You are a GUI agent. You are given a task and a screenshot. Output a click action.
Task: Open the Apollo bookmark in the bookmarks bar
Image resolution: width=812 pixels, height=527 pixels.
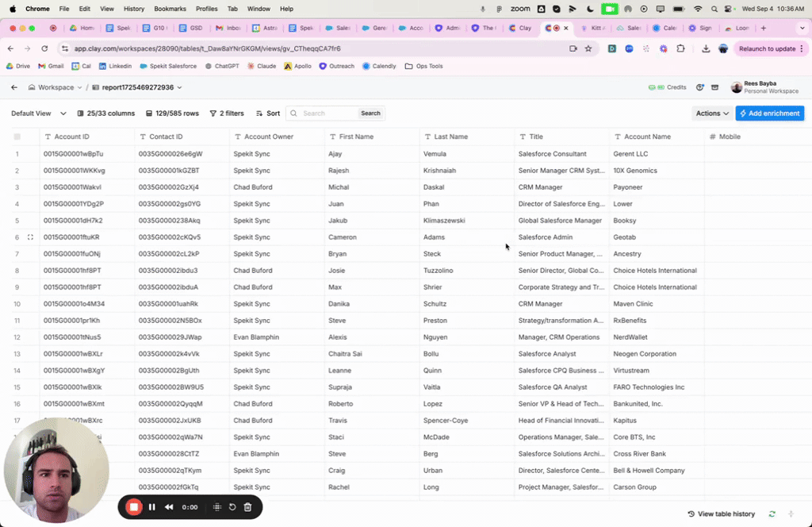(x=298, y=66)
